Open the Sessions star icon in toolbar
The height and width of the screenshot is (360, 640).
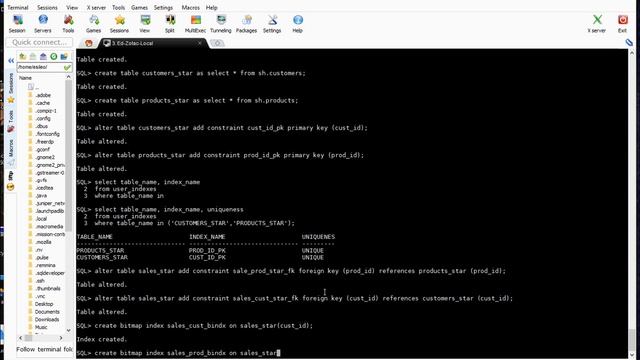pos(119,24)
